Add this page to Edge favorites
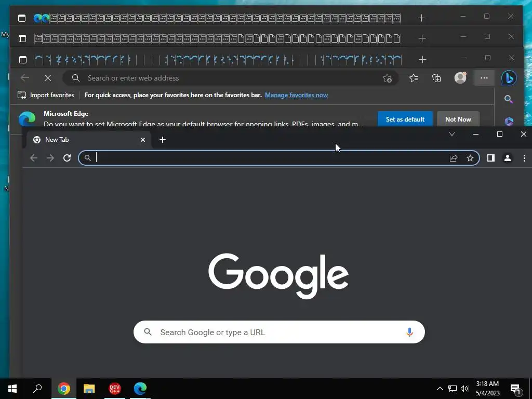 click(387, 78)
